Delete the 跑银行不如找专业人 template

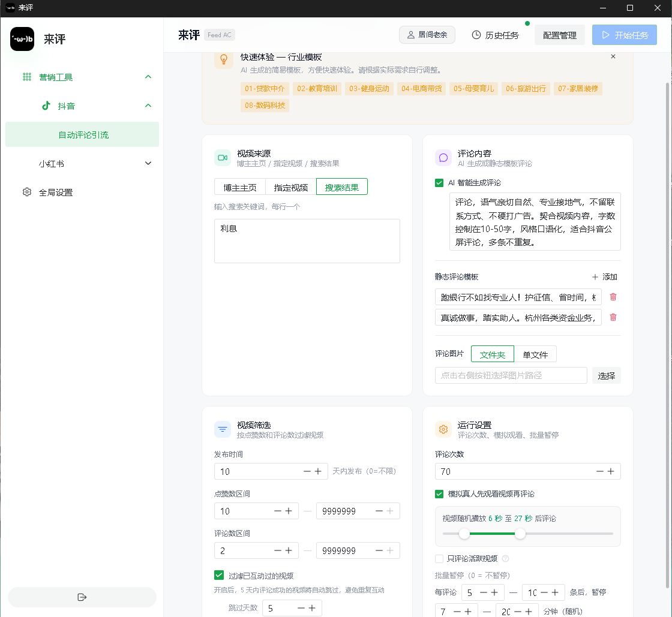[613, 297]
